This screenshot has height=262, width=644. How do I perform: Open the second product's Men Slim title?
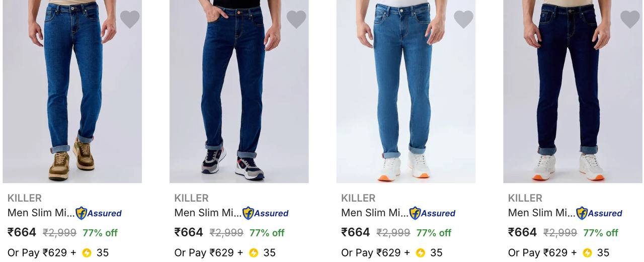208,213
